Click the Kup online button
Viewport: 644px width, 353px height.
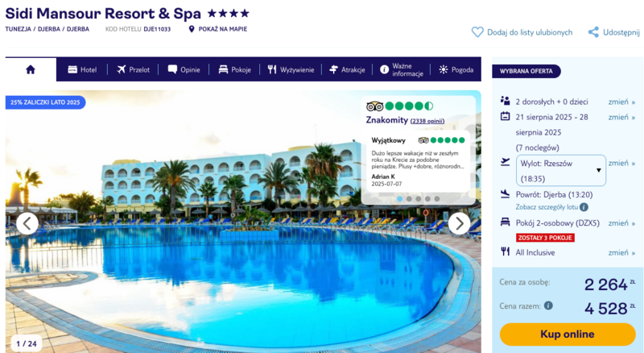tap(568, 334)
